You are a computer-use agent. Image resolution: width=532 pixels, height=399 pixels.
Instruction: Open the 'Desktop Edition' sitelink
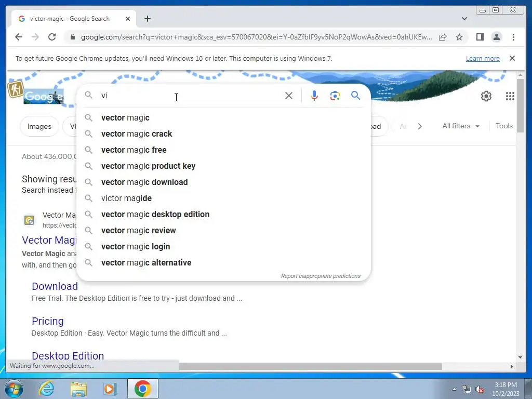(68, 355)
